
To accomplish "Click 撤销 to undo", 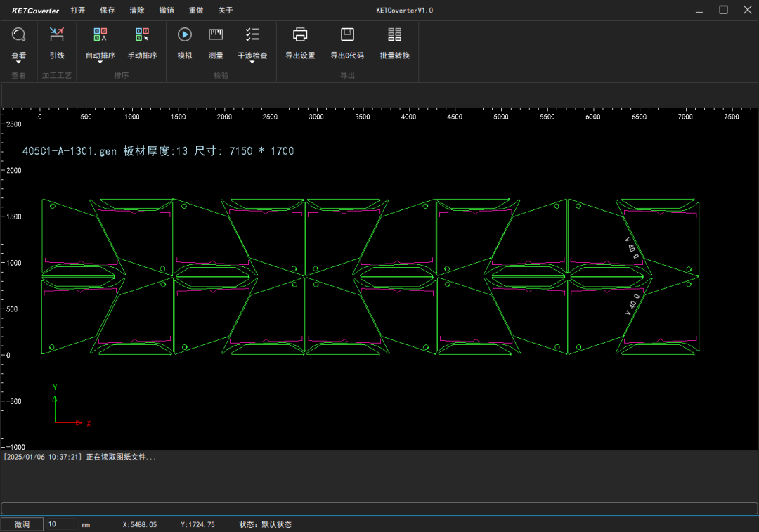I will click(x=167, y=11).
